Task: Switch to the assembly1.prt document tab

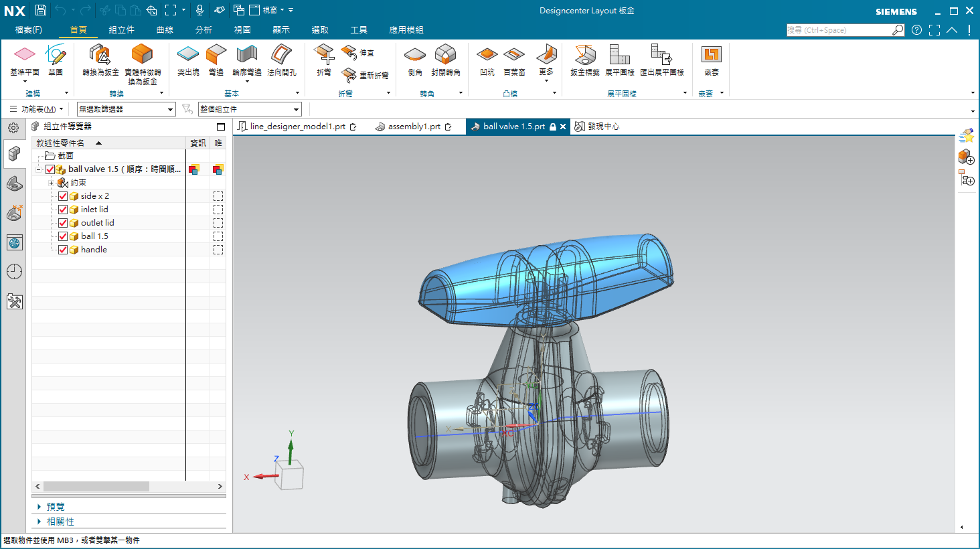Action: (414, 127)
